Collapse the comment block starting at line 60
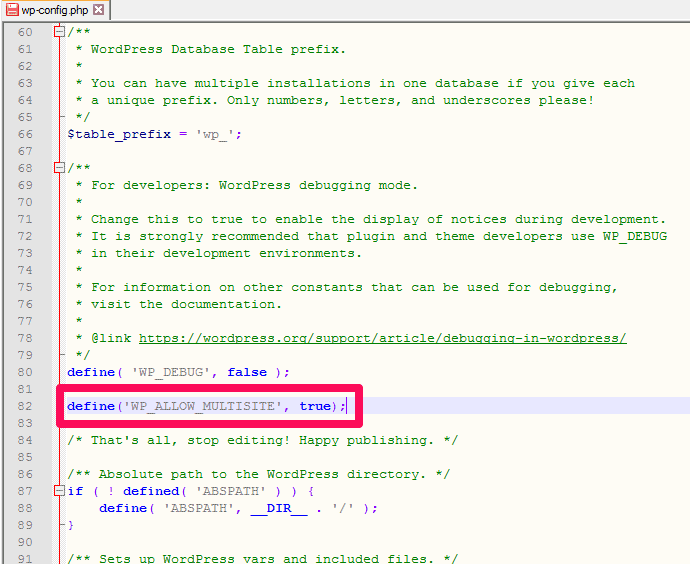Image resolution: width=690 pixels, height=564 pixels. click(59, 32)
